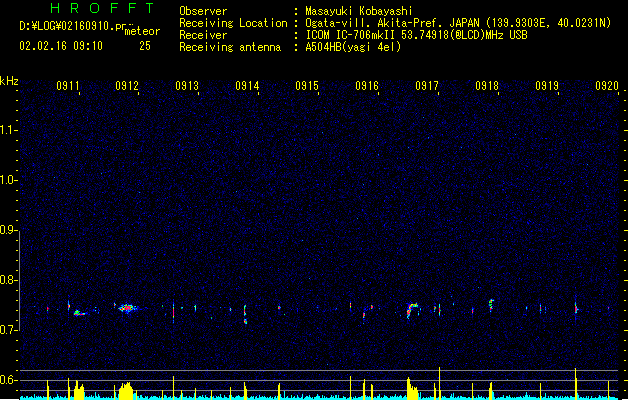629x400 pixels.
Task: Click the tall yellow intensity spike just after 0917
Action: point(440,383)
